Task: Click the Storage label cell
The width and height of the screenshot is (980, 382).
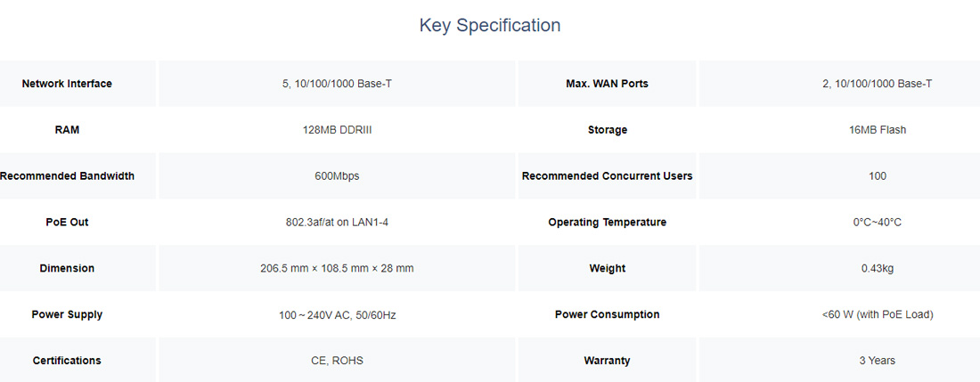Action: point(607,130)
